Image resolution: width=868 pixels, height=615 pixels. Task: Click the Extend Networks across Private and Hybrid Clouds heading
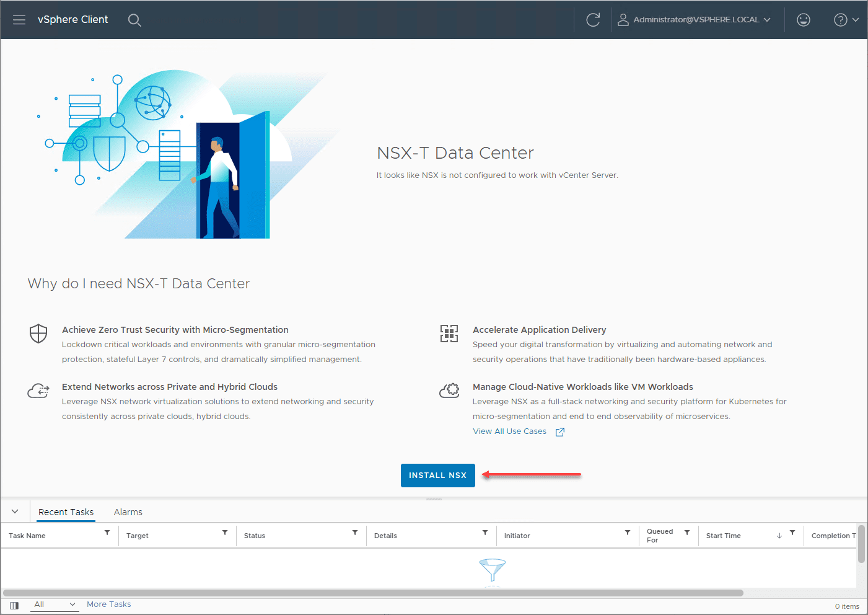tap(170, 387)
